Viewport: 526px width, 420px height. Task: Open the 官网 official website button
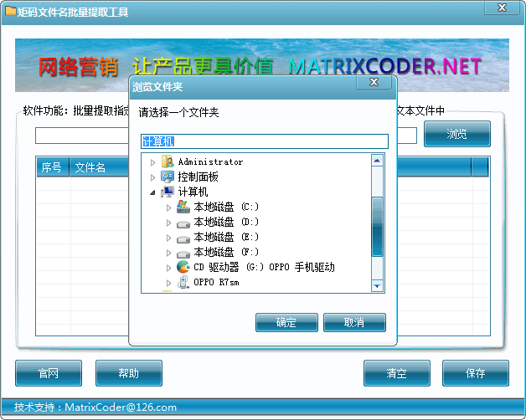pos(49,373)
